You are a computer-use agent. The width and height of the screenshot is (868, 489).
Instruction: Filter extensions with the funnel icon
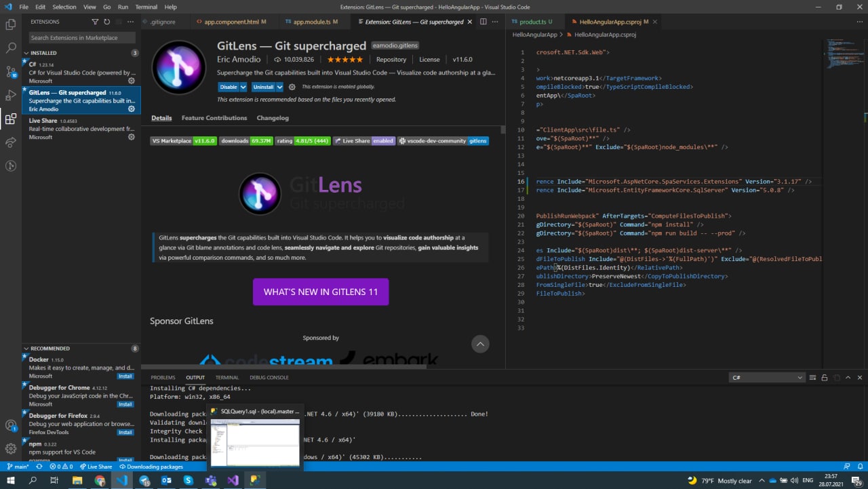click(95, 22)
